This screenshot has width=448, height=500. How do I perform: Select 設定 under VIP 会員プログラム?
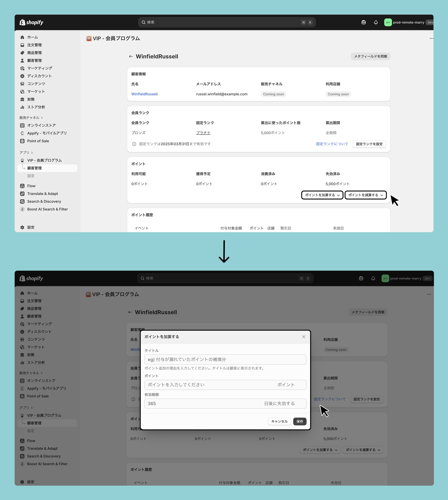click(x=31, y=176)
